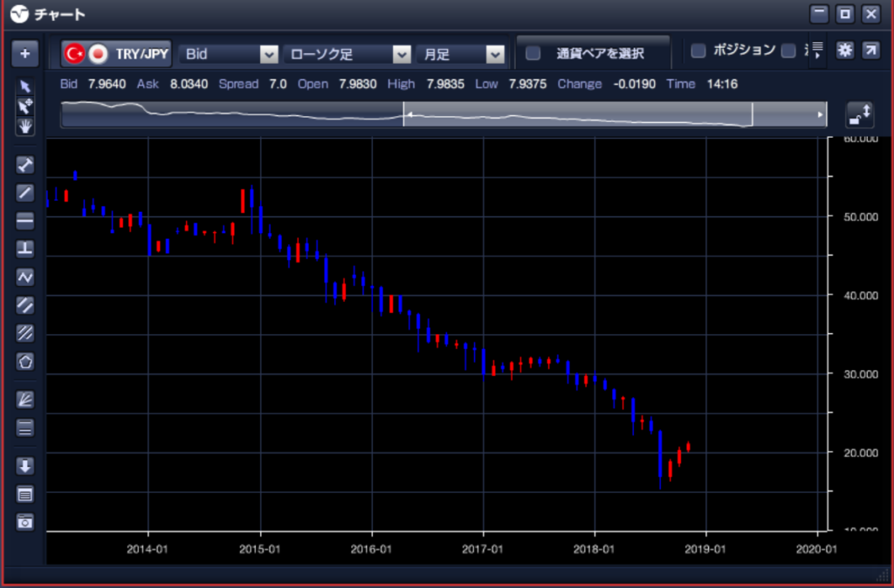Select the T-shaped vertical line tool
The image size is (894, 588).
25,249
